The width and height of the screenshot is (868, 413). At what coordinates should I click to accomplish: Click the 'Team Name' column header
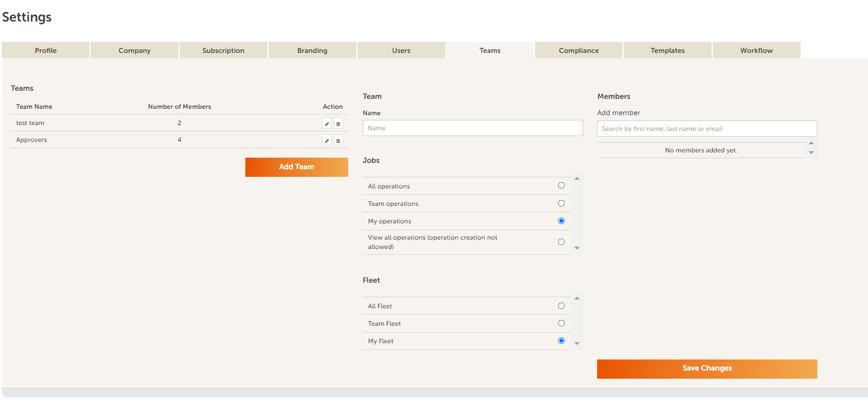(34, 107)
